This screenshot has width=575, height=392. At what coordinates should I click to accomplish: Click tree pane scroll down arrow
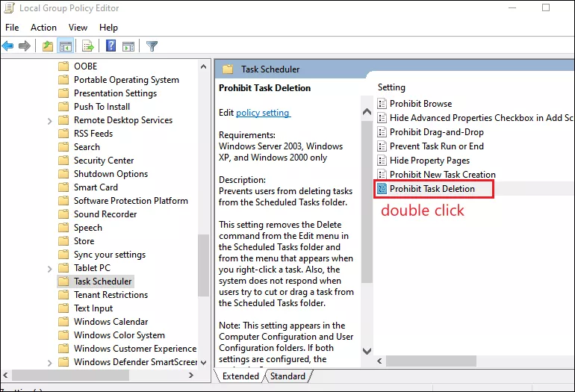[204, 362]
